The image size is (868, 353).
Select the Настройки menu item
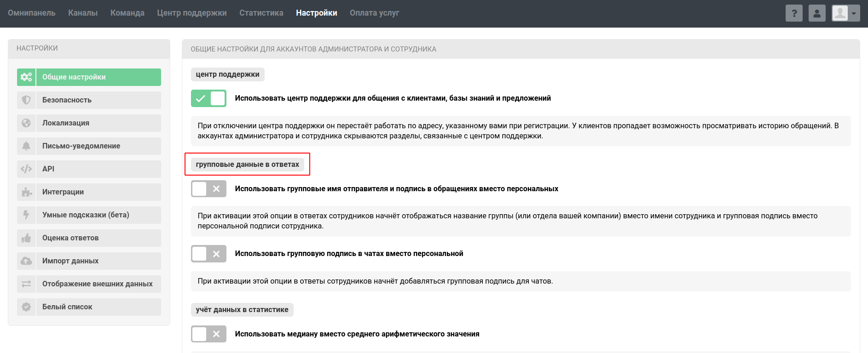point(317,13)
